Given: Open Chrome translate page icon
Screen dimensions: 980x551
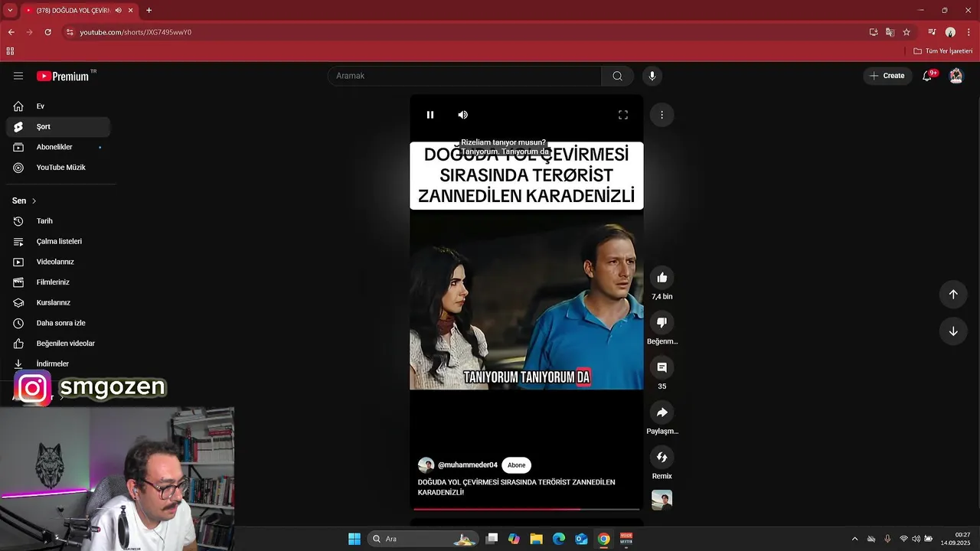Looking at the screenshot, I should click(x=890, y=32).
